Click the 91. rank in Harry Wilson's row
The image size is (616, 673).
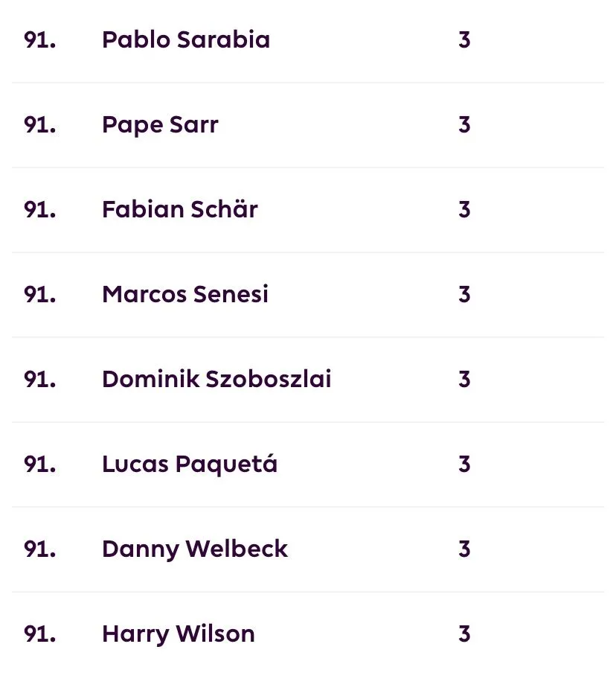[x=40, y=634]
